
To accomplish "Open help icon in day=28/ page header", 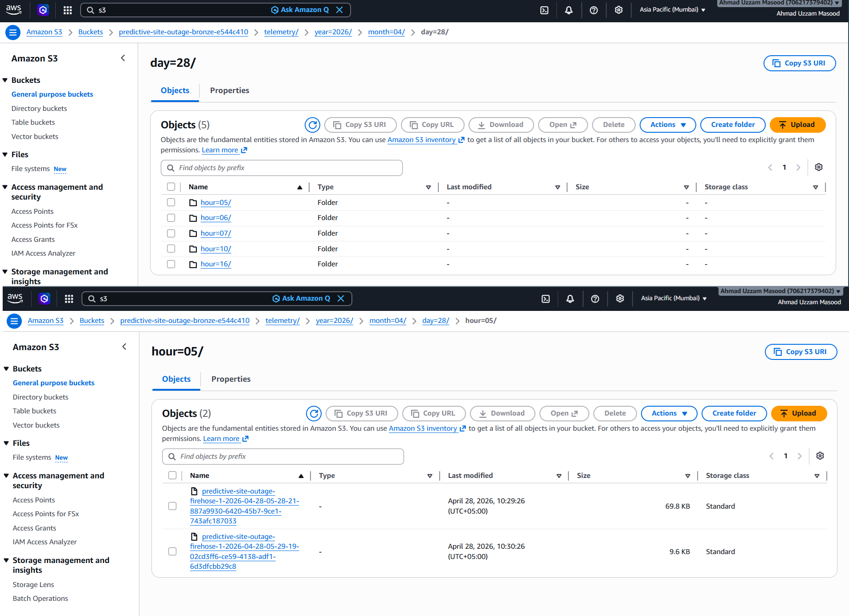I will [x=594, y=10].
